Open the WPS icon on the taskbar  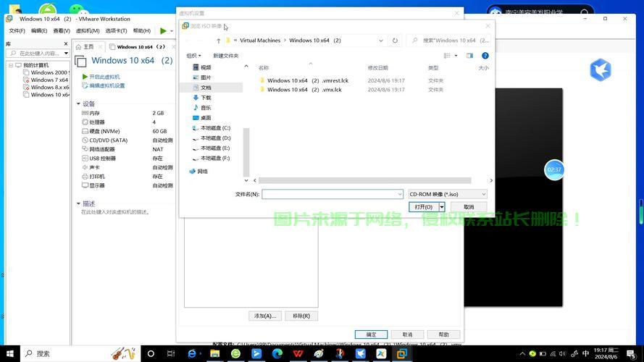pos(298,353)
